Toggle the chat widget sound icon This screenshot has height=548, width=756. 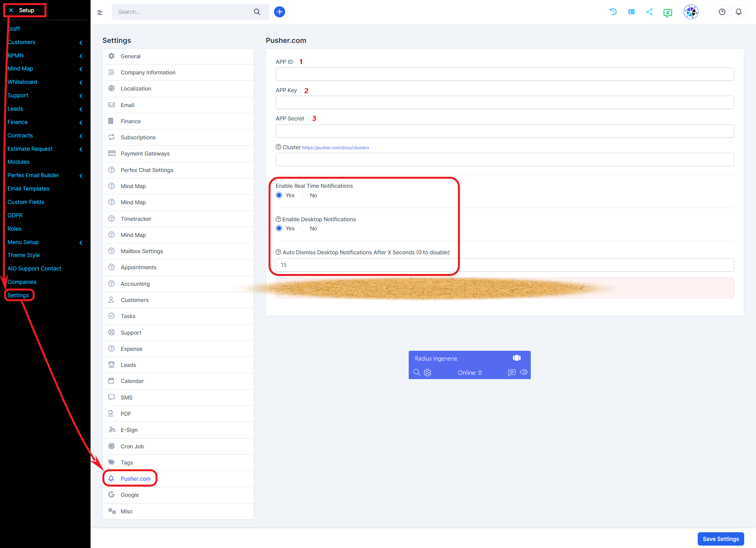click(x=524, y=372)
